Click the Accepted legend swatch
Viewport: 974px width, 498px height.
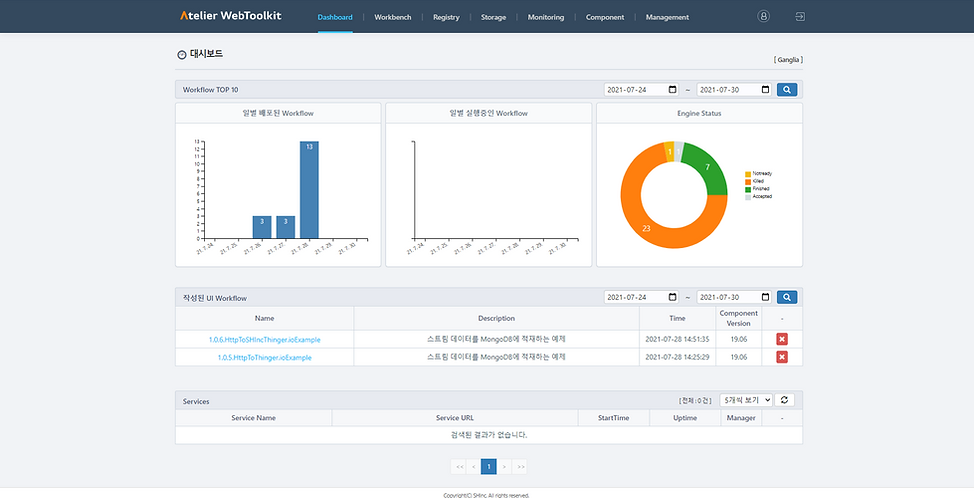pos(748,196)
